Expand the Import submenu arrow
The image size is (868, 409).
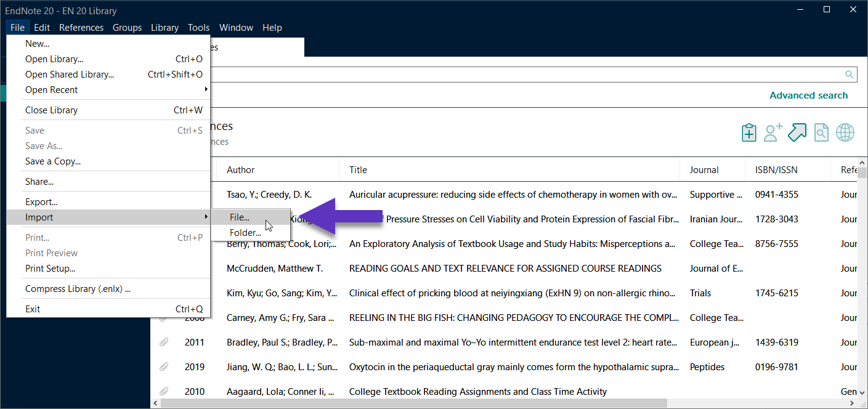[x=206, y=217]
